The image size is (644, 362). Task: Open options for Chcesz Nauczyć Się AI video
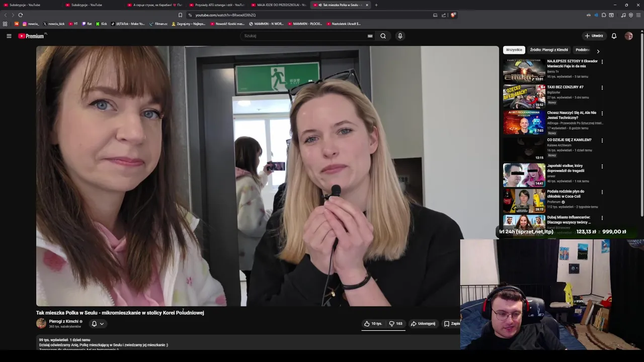point(602,114)
